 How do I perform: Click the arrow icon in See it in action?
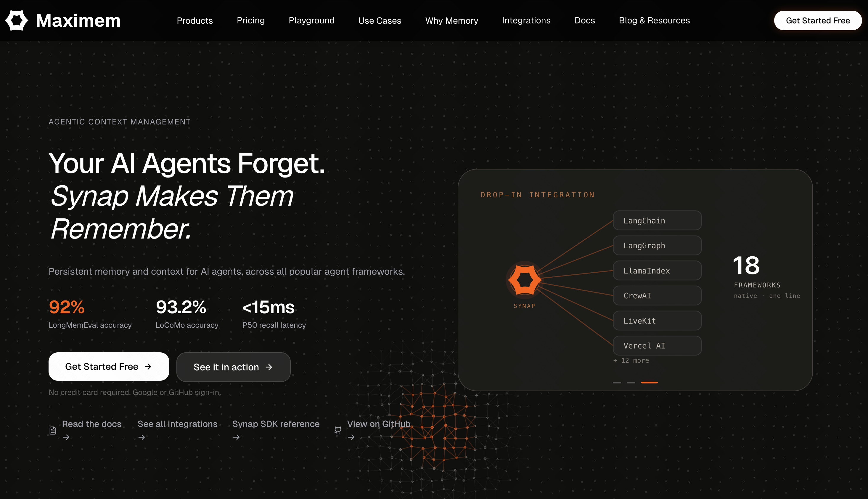[269, 367]
